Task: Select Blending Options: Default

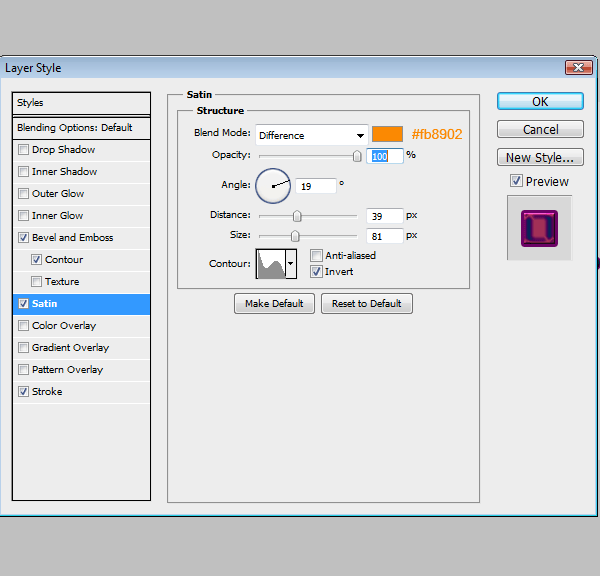Action: 82,127
